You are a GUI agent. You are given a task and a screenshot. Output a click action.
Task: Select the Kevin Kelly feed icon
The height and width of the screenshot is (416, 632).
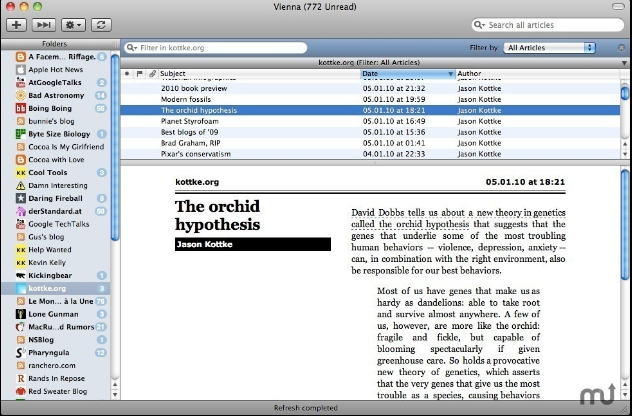point(21,263)
